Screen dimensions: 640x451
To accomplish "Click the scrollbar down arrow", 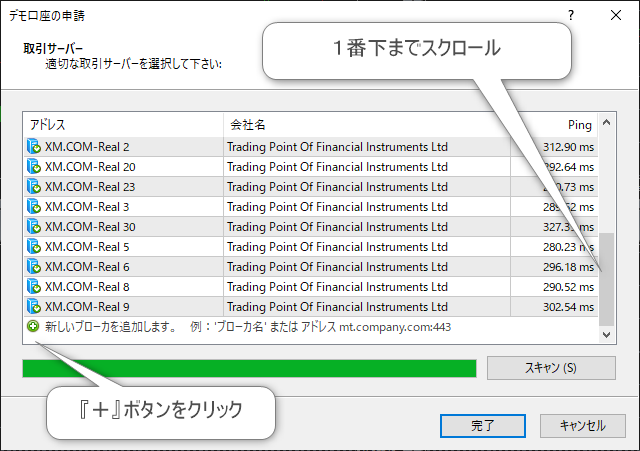I will (607, 335).
